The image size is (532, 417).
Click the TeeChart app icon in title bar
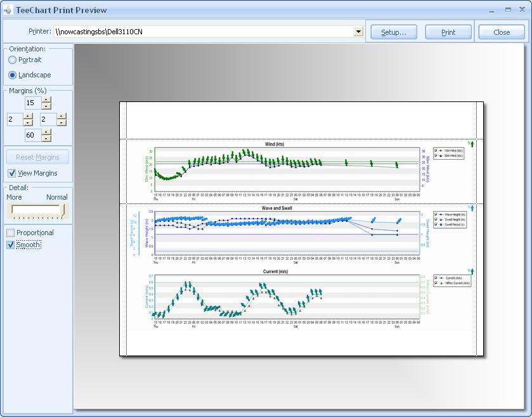coord(7,11)
